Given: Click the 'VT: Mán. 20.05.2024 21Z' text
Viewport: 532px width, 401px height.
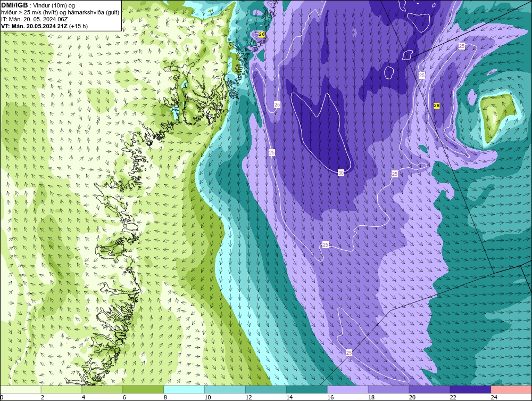Looking at the screenshot, I should click(x=34, y=26).
